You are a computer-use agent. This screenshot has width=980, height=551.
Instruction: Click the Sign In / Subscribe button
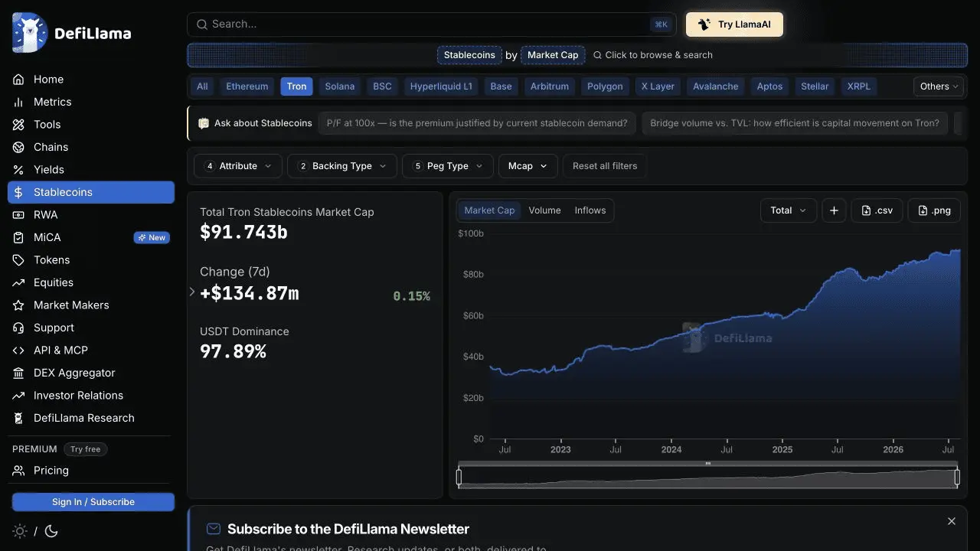(x=93, y=502)
